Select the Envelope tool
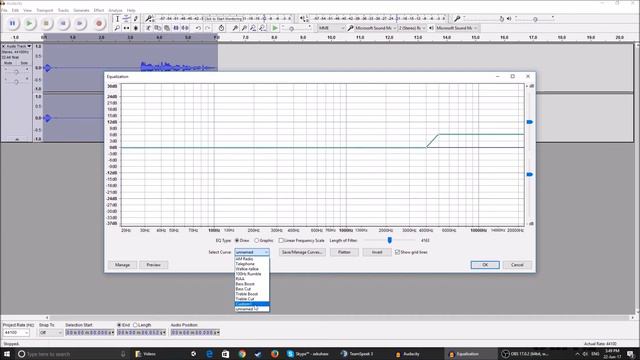Screen dimensions: 640x360 (127, 19)
